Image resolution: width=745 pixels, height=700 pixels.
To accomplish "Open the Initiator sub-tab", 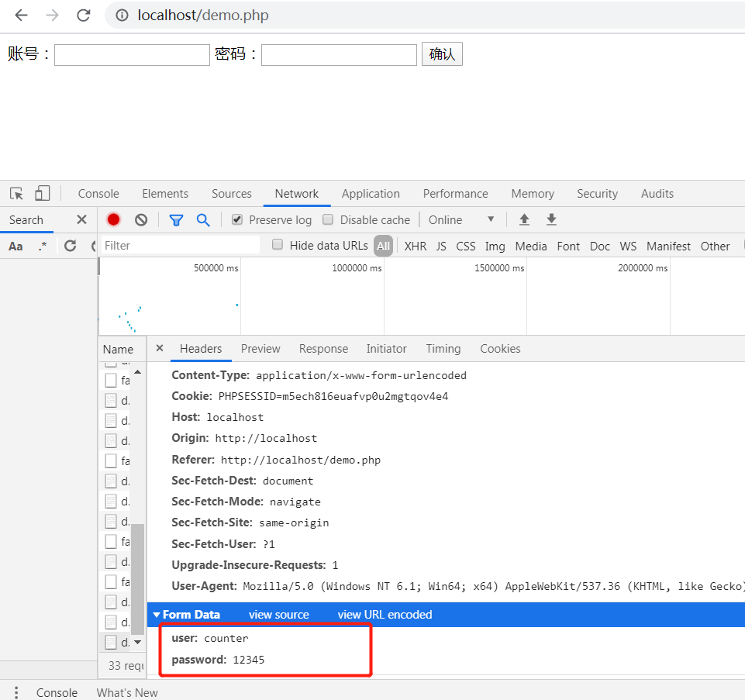I will (x=386, y=348).
